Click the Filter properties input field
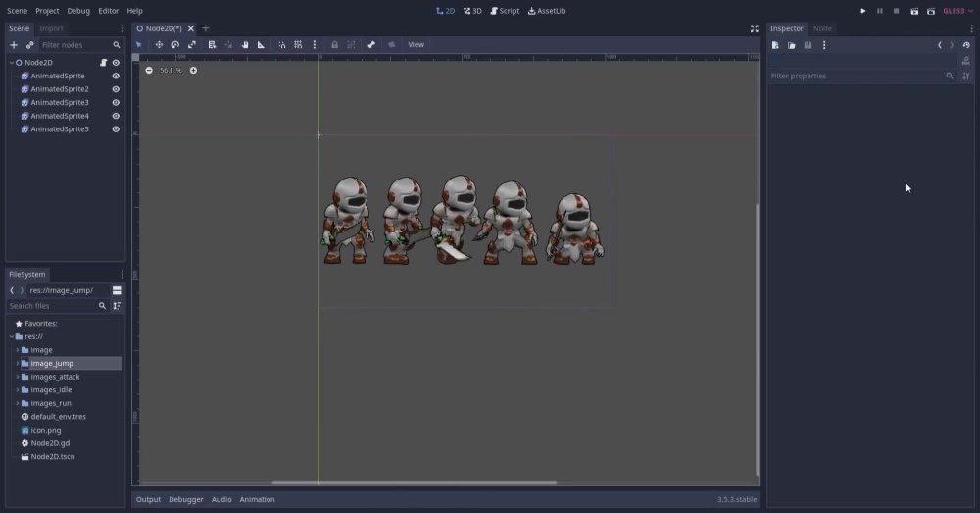980x513 pixels. click(x=857, y=76)
